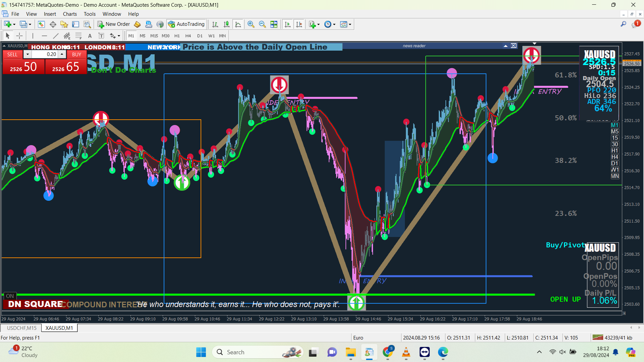Zoom in on the chart
This screenshot has height=362, width=644.
click(251, 24)
